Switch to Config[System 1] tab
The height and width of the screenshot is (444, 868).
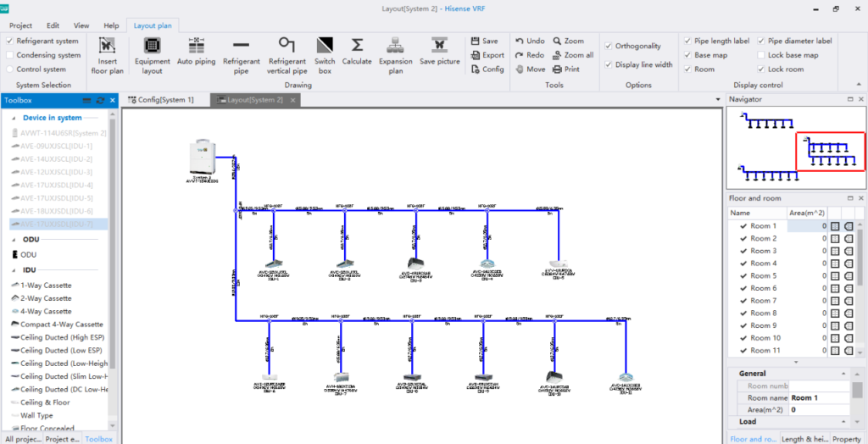coord(161,100)
